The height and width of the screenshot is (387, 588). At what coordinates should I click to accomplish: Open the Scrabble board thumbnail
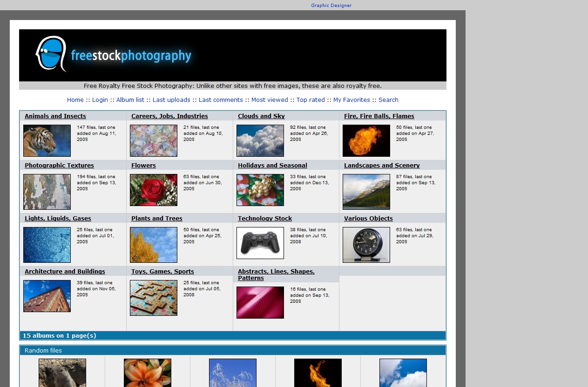pyautogui.click(x=154, y=298)
